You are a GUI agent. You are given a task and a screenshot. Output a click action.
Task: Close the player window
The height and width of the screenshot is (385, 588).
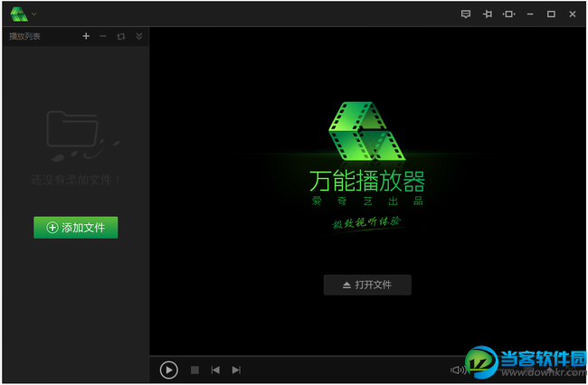[573, 14]
